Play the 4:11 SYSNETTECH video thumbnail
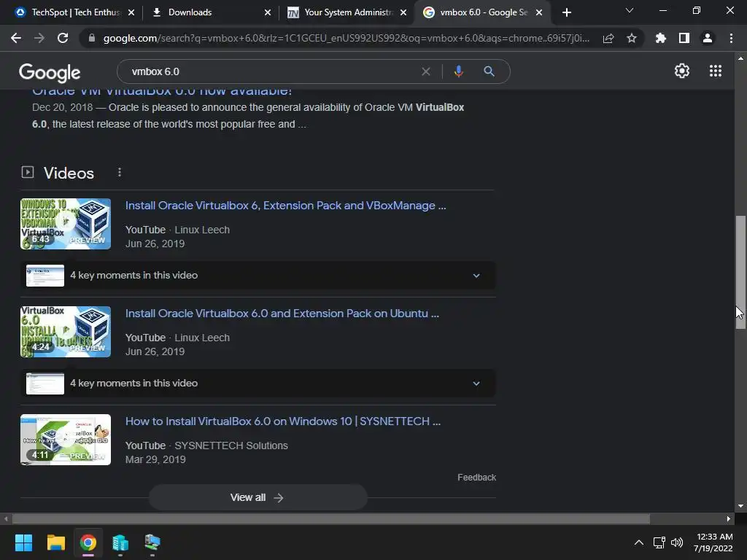 pyautogui.click(x=66, y=440)
